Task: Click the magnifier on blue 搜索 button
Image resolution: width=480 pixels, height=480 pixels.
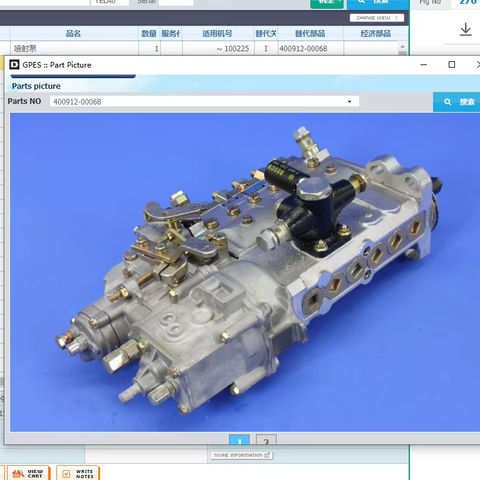Action: [x=448, y=102]
